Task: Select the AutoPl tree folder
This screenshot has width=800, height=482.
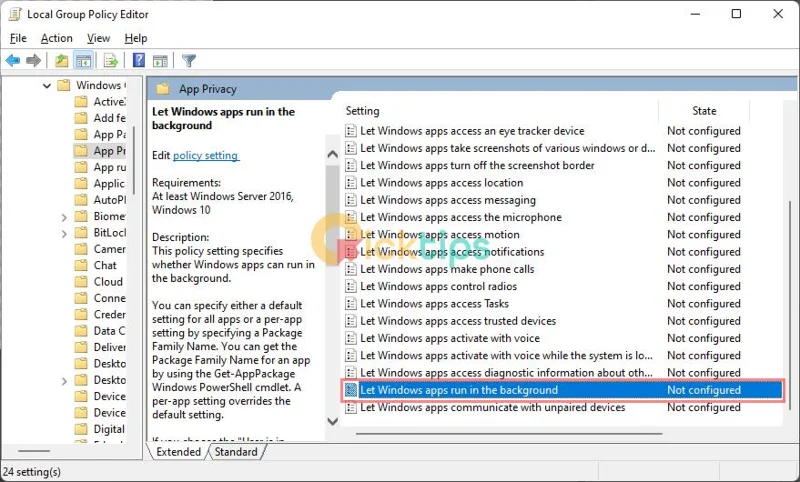Action: coord(100,200)
